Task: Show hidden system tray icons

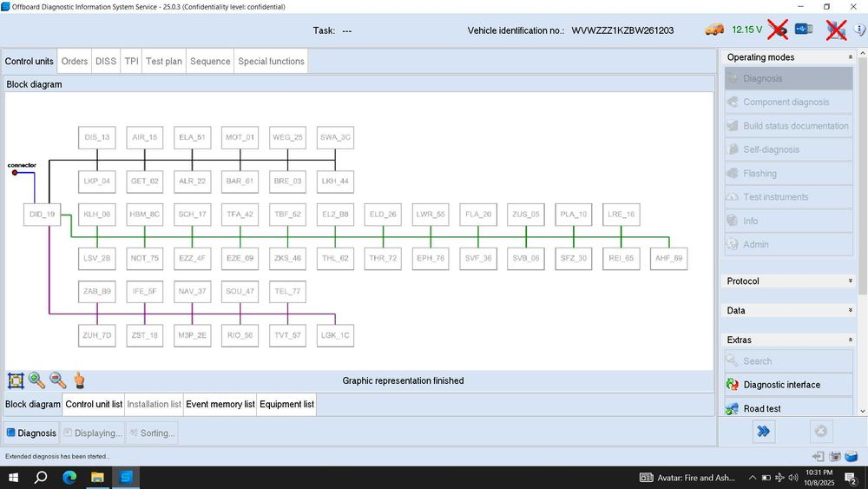Action: [753, 478]
